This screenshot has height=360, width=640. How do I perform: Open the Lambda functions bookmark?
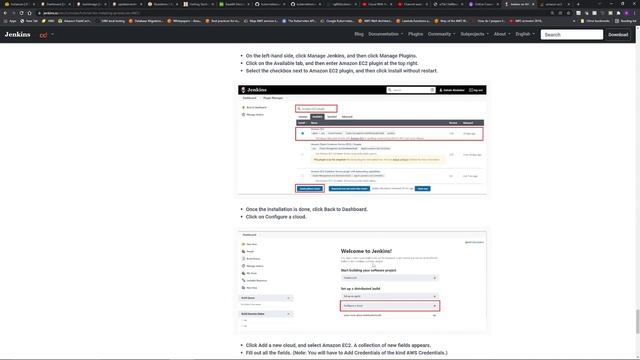pos(413,21)
